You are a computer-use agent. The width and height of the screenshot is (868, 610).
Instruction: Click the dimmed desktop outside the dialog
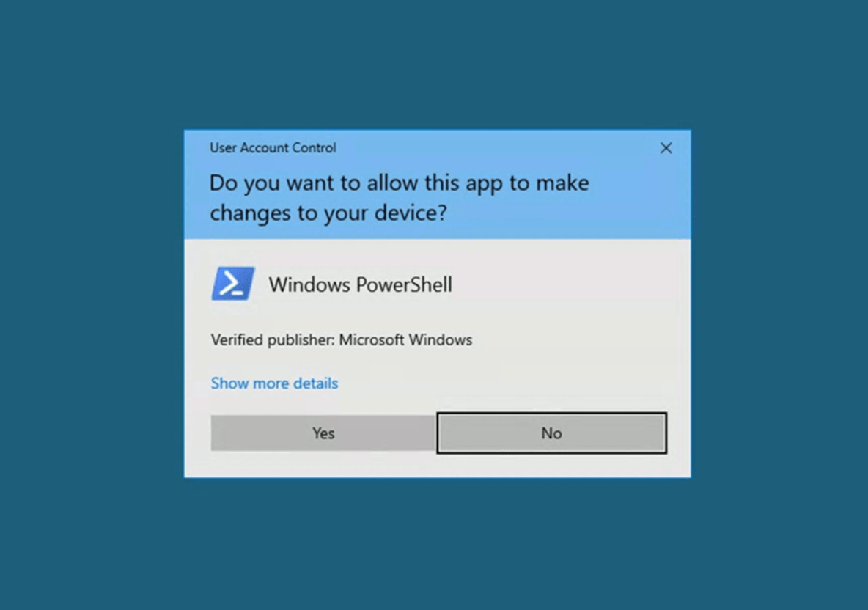click(89, 304)
